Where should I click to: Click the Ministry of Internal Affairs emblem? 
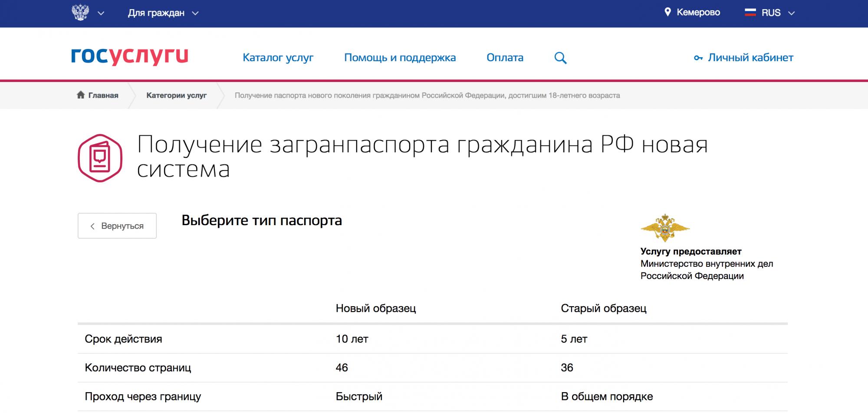pyautogui.click(x=665, y=227)
